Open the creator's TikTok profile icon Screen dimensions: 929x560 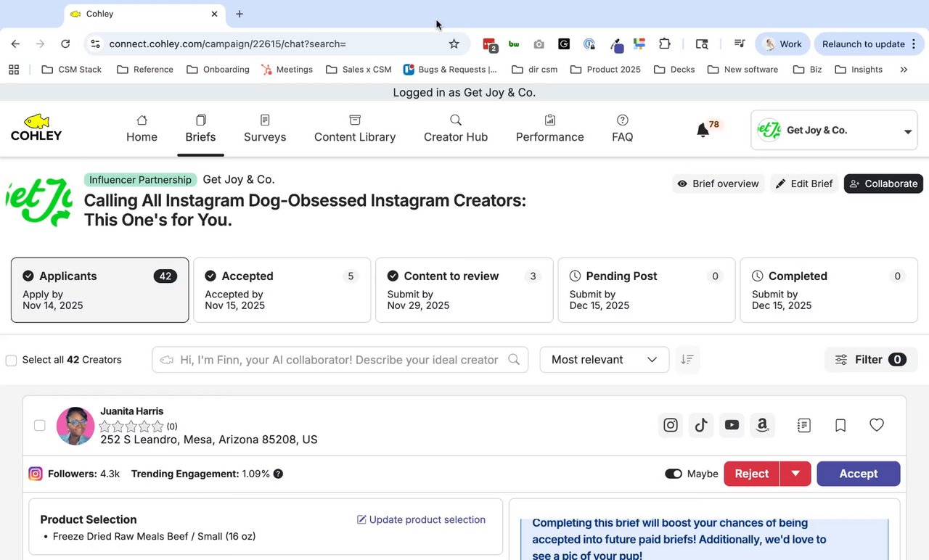point(701,425)
